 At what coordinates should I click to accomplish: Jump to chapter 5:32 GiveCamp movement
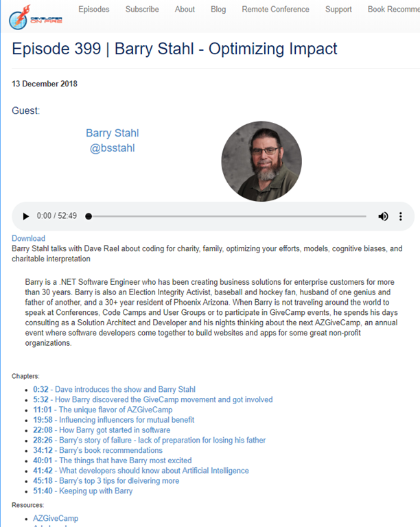(x=153, y=399)
